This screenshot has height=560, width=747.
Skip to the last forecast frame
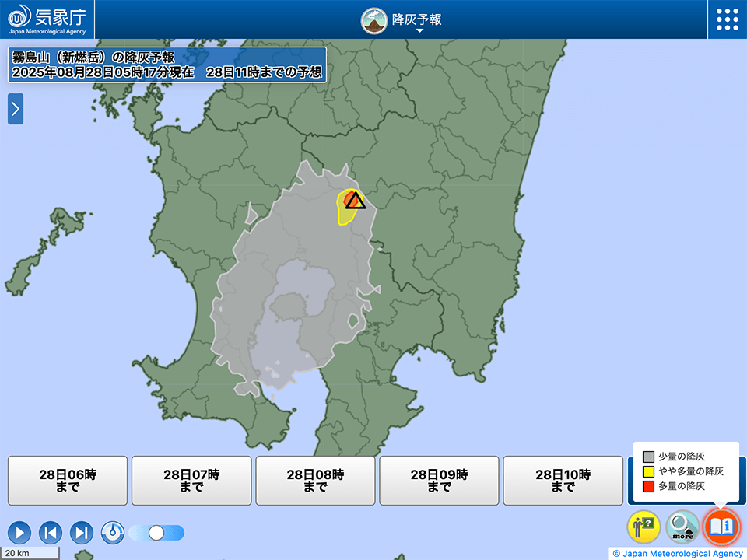click(82, 533)
